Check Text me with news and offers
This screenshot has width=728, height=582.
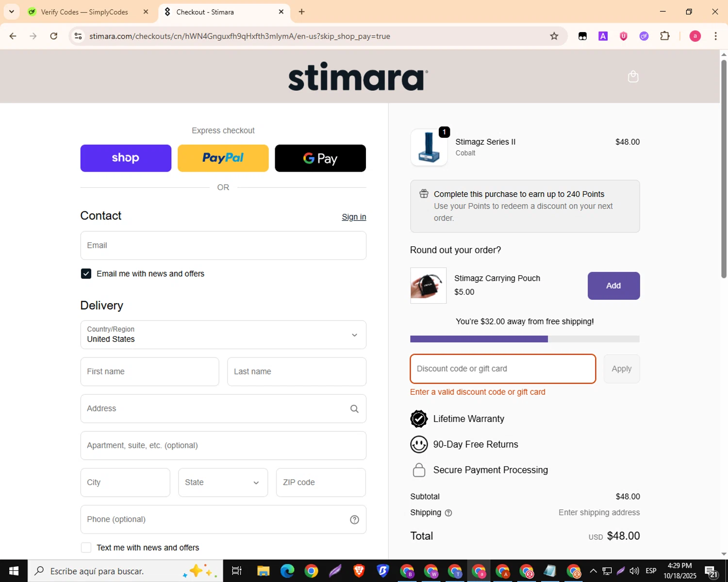pos(86,548)
